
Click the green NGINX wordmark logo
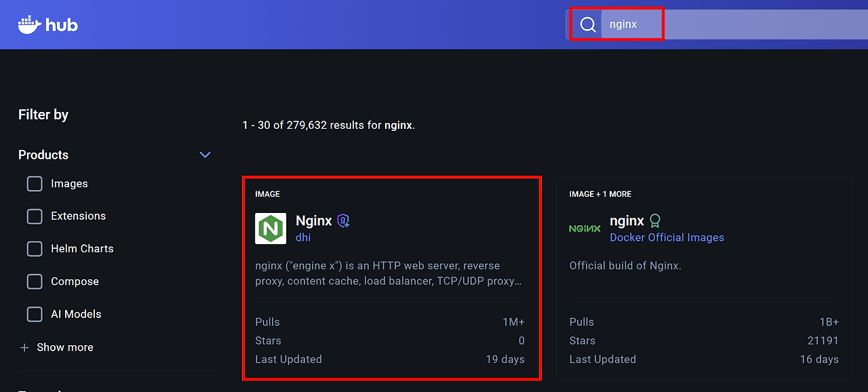(585, 229)
